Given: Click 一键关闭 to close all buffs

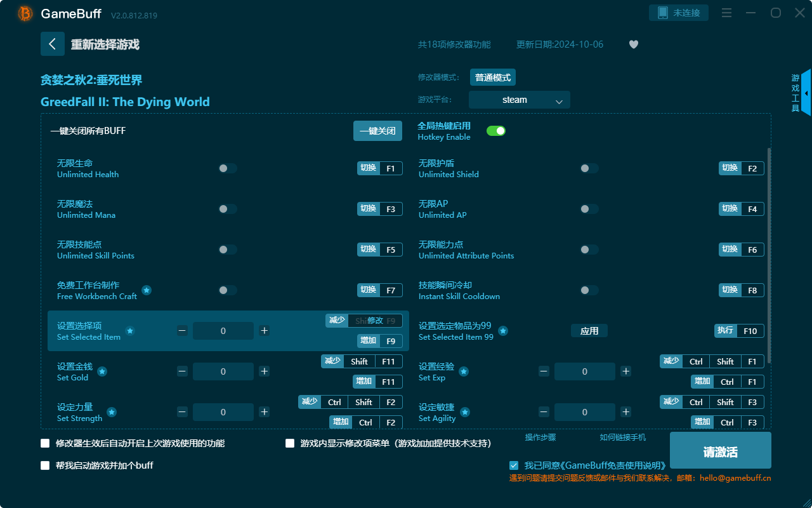Looking at the screenshot, I should point(377,130).
